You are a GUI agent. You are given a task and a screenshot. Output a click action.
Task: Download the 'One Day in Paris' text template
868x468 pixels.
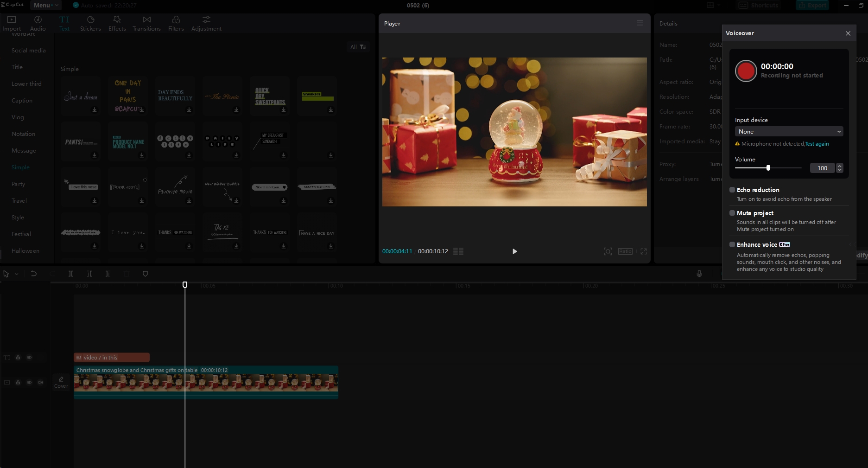click(142, 110)
